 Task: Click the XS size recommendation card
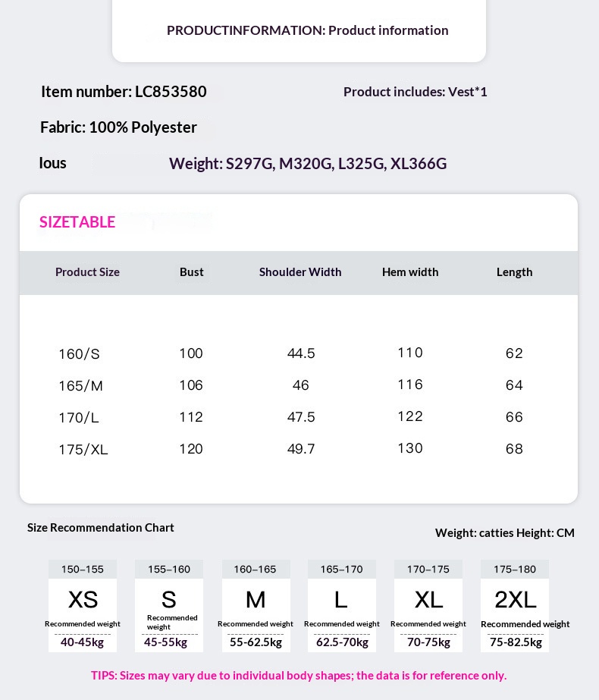pos(83,606)
